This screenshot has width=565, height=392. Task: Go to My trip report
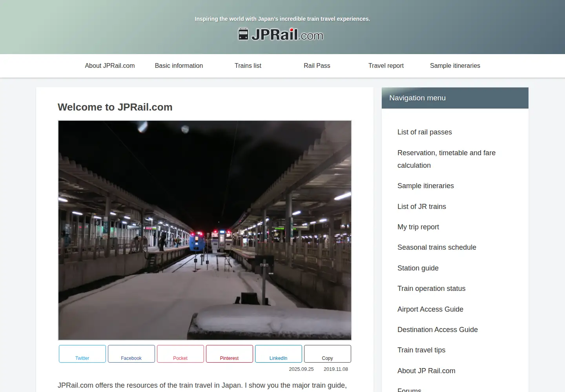(418, 227)
